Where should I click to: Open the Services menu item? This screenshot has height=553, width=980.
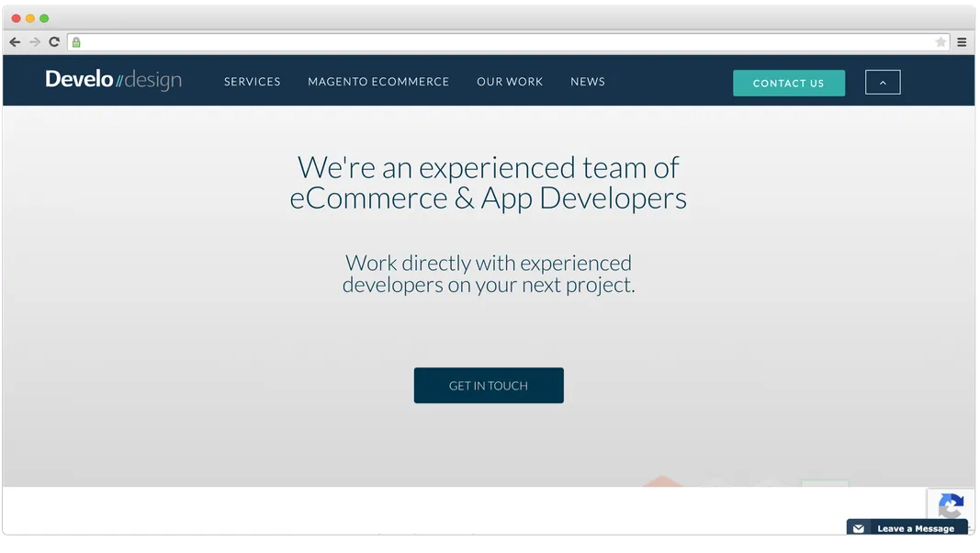253,82
